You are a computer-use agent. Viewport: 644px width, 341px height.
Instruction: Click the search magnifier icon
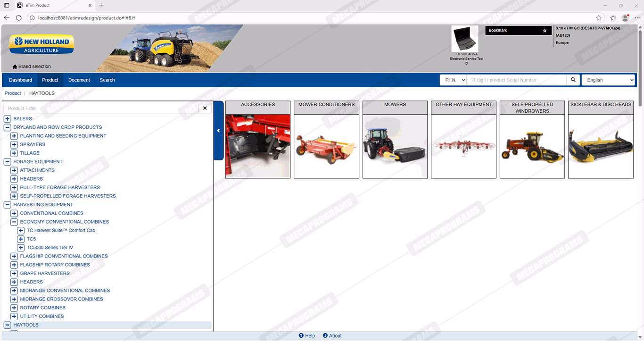pos(573,80)
